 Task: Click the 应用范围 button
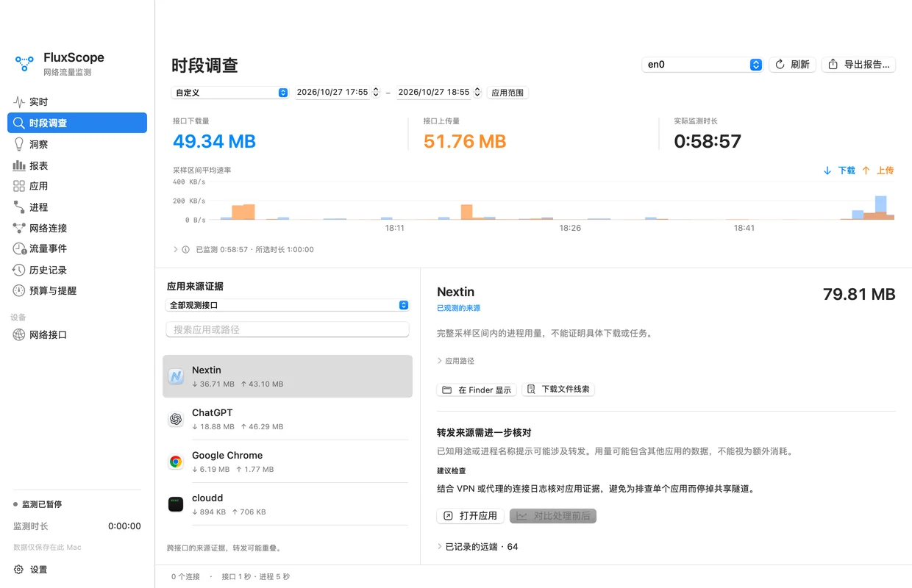pyautogui.click(x=507, y=93)
